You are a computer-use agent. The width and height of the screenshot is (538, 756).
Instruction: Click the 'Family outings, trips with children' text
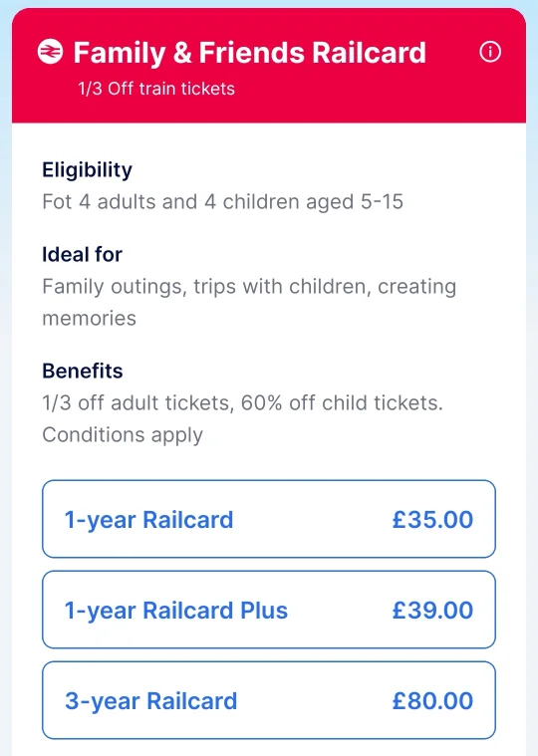tap(206, 287)
